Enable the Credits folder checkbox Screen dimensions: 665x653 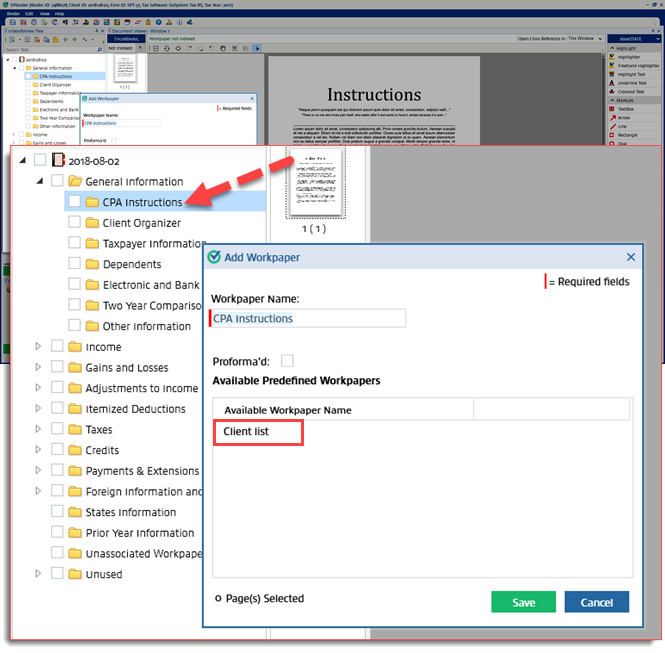click(x=58, y=450)
